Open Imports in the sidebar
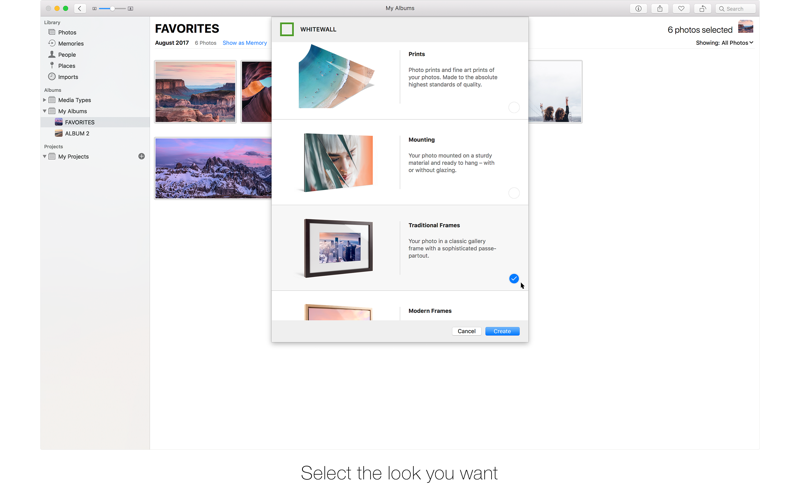800x500 pixels. 68,77
